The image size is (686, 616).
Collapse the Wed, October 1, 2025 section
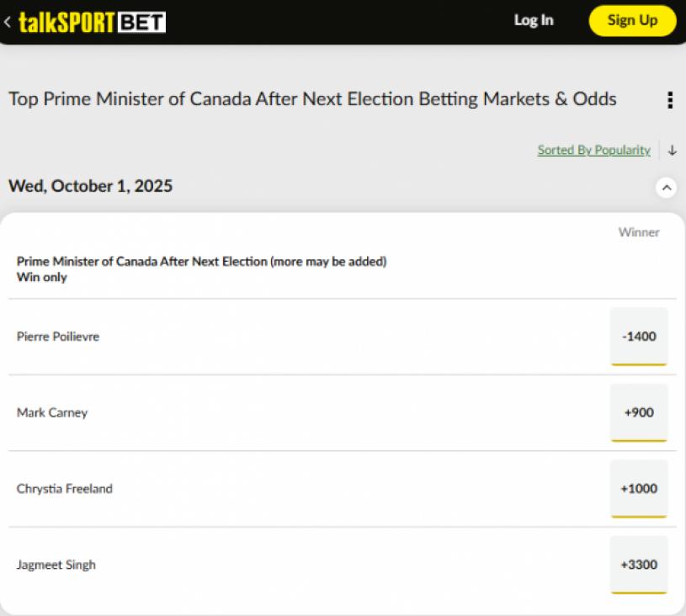pos(666,188)
